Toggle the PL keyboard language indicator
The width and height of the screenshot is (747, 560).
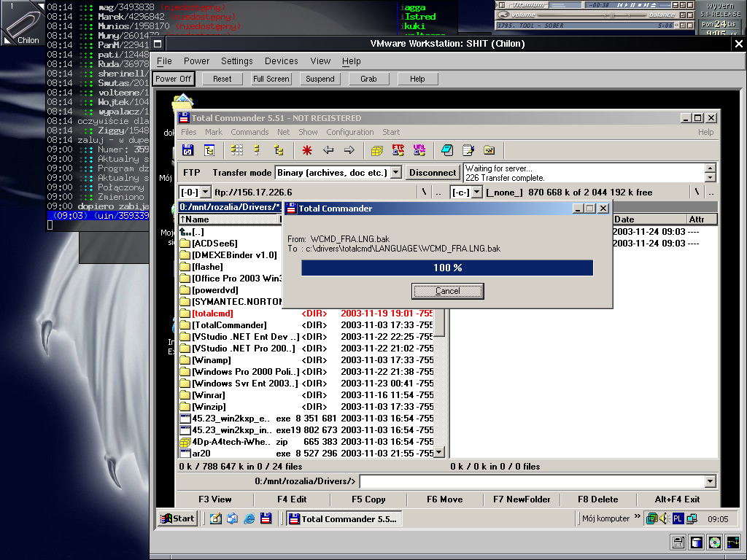point(678,519)
